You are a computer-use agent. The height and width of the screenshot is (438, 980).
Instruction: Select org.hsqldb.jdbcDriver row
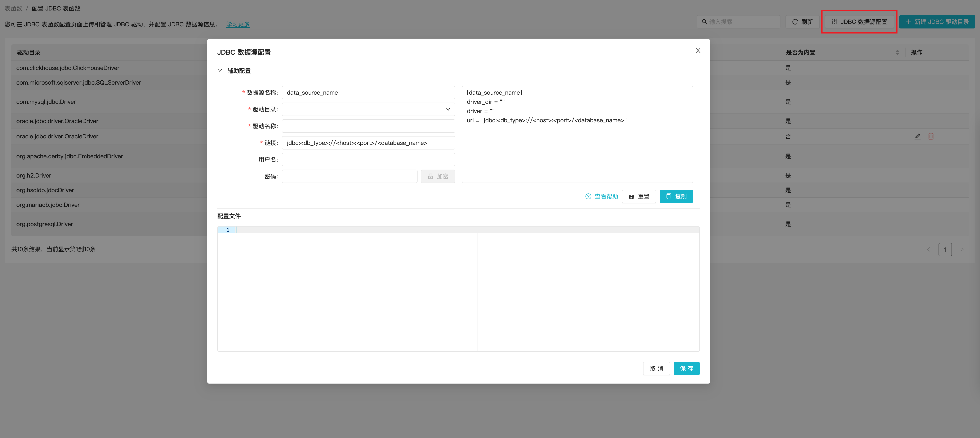pos(490,190)
